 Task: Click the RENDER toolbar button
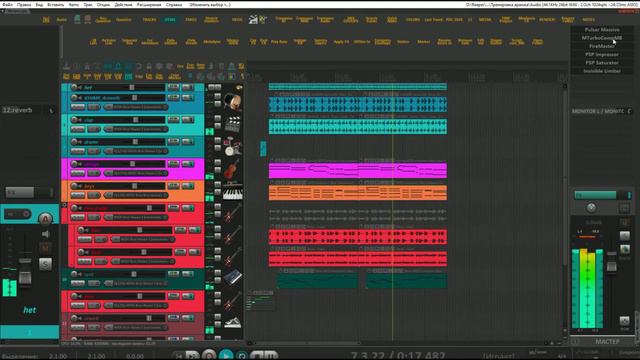(x=547, y=20)
